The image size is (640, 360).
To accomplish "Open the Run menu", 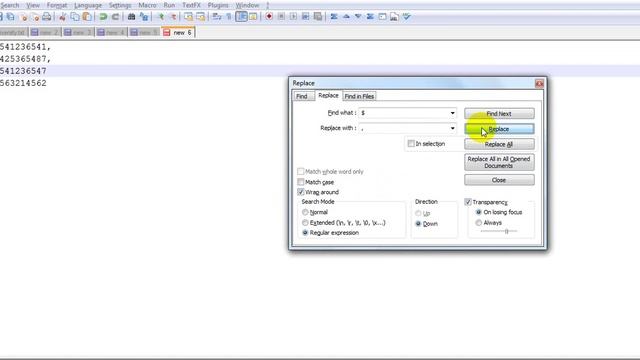I will 169,5.
